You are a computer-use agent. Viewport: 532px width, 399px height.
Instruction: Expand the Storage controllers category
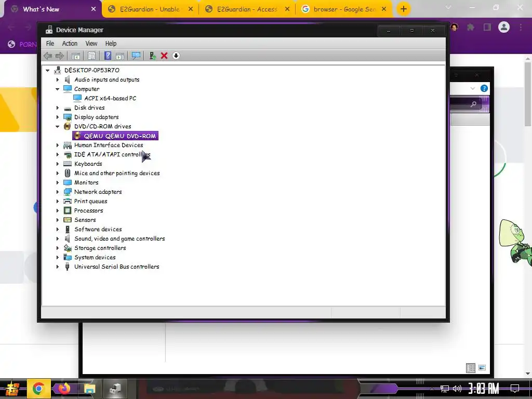pos(57,248)
